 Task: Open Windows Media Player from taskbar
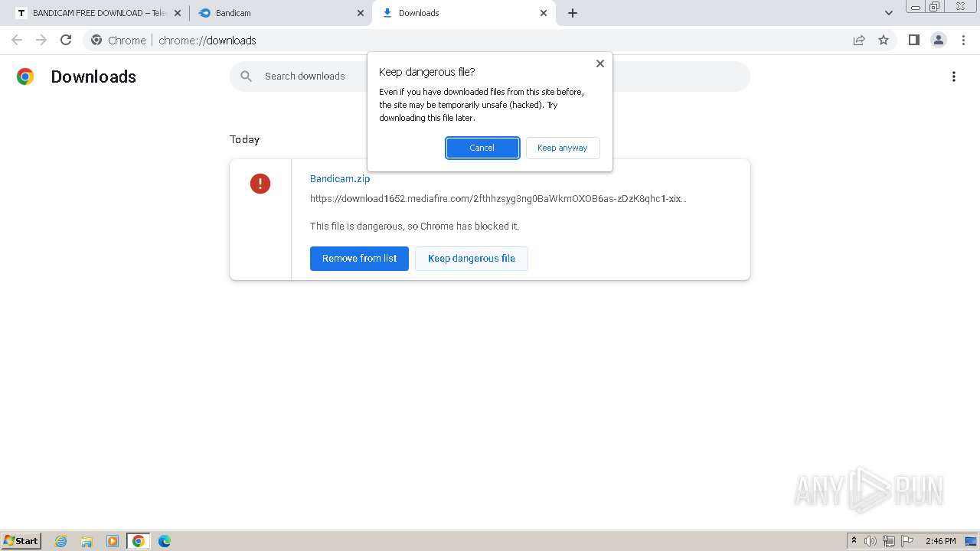[x=113, y=541]
